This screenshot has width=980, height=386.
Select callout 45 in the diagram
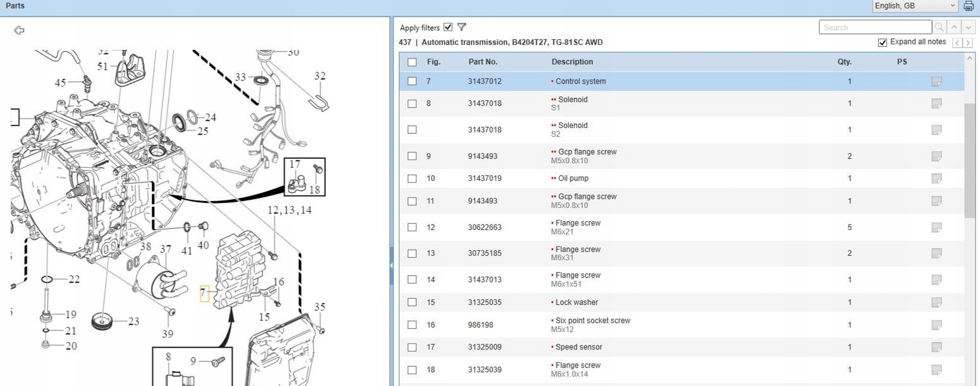[60, 83]
